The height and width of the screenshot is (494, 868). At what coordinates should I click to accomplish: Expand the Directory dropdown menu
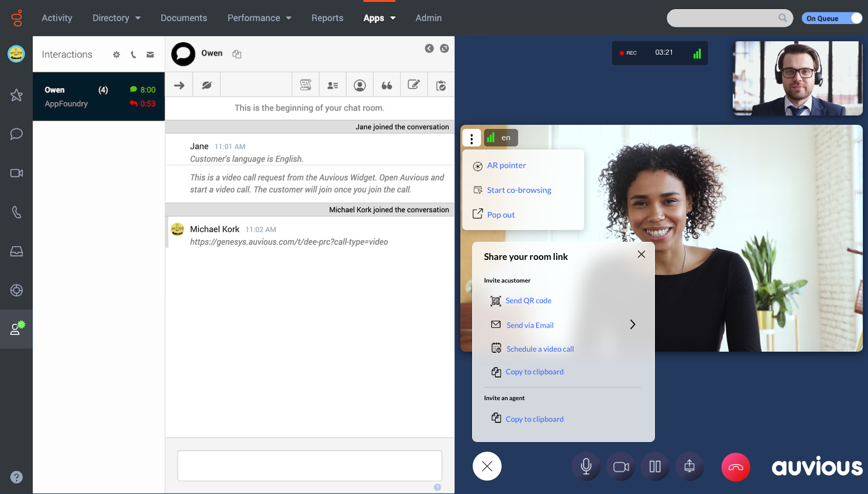coord(116,18)
